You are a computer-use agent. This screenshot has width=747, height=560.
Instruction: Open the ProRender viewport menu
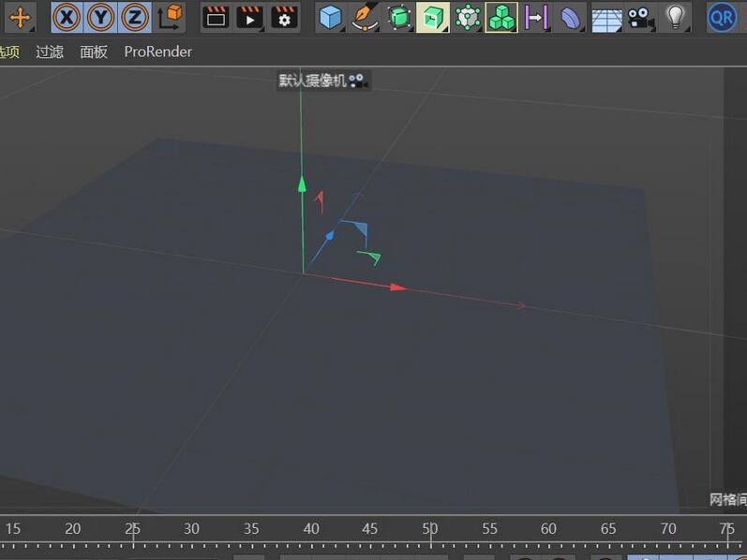[157, 52]
